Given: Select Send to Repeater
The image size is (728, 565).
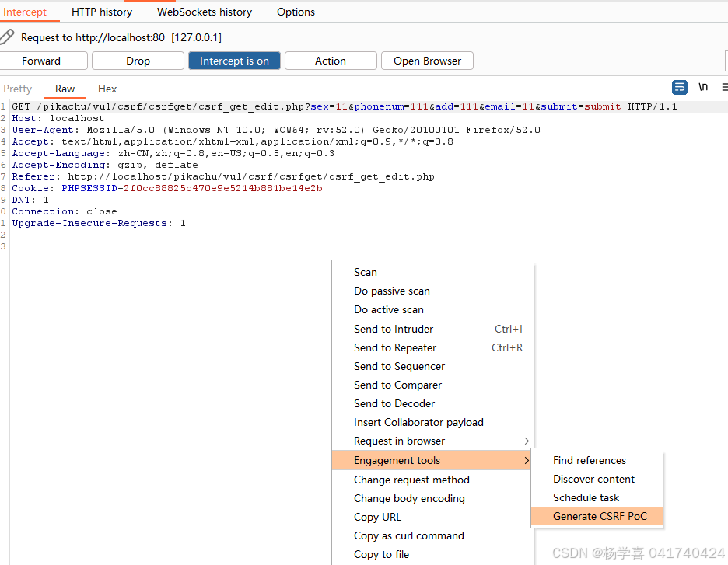Looking at the screenshot, I should (432, 347).
